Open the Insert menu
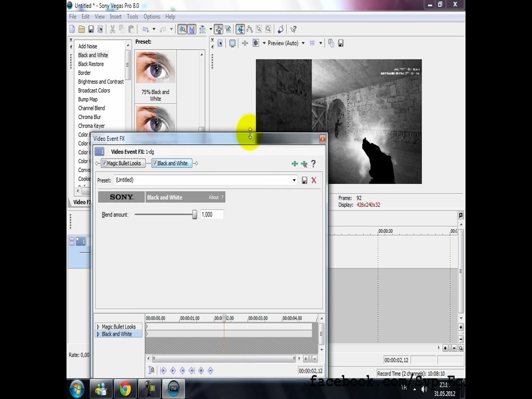 (116, 17)
